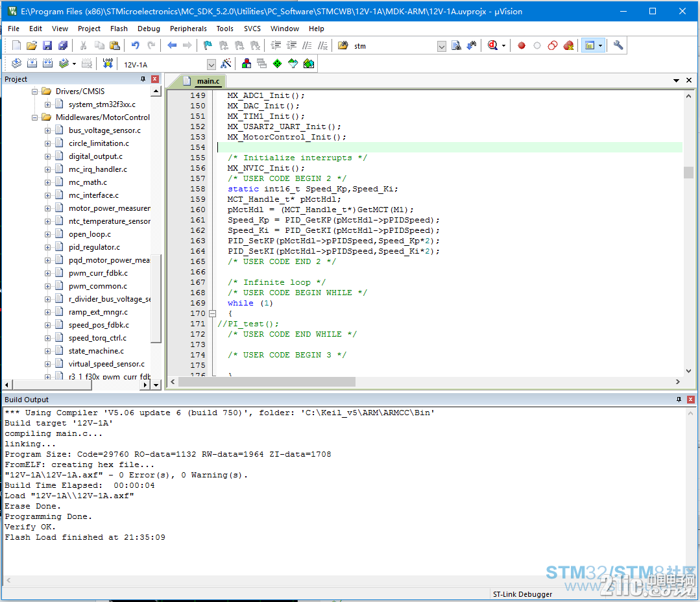Image resolution: width=700 pixels, height=602 pixels.
Task: Open the SVCS menu
Action: [252, 29]
